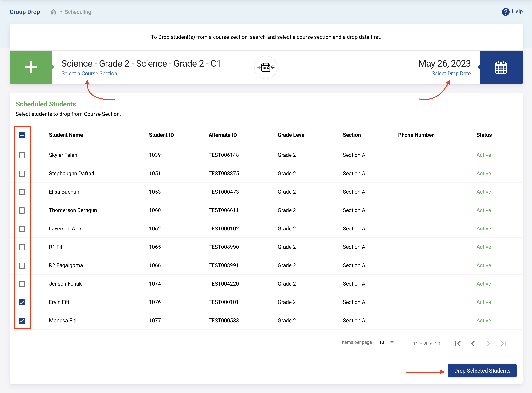This screenshot has height=393, width=532.
Task: Click the Select a Course Section link
Action: coord(89,74)
